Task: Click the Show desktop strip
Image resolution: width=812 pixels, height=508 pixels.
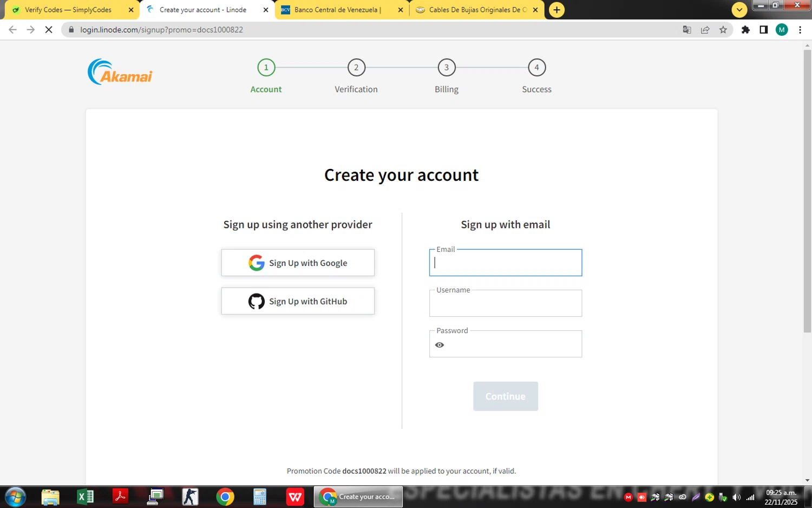Action: coord(808,497)
